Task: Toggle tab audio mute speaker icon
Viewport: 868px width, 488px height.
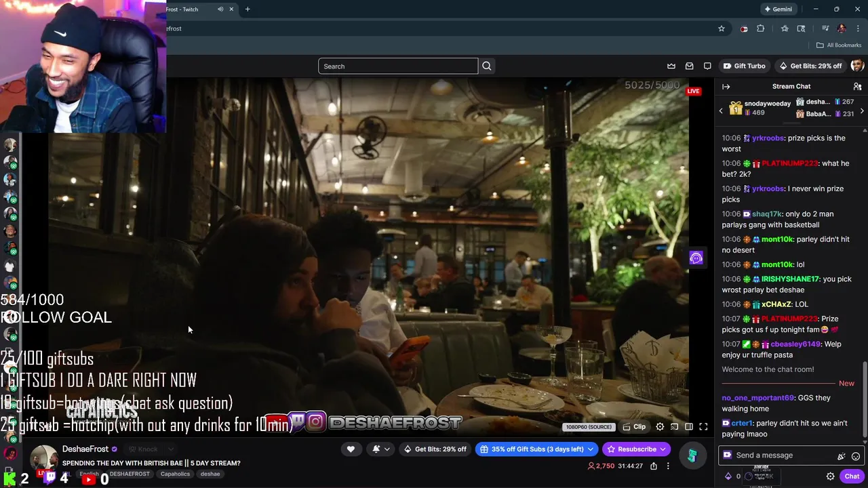Action: (x=220, y=9)
